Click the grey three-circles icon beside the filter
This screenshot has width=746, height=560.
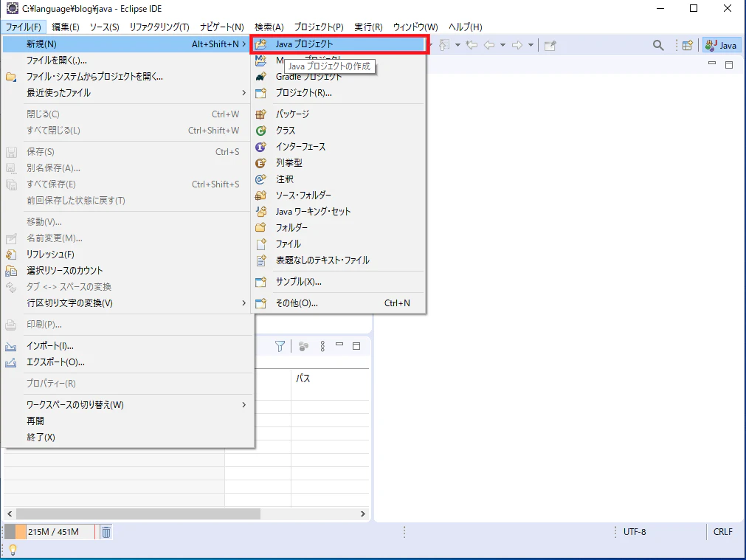coord(303,346)
